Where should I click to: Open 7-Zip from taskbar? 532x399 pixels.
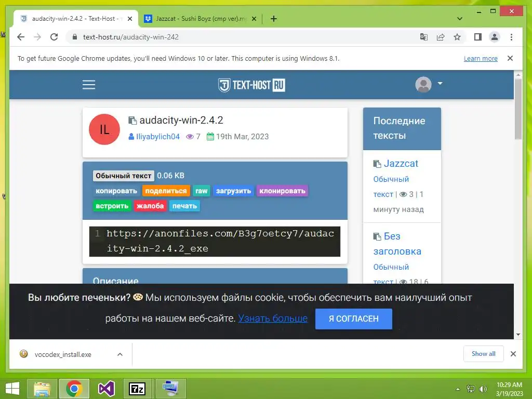point(137,389)
